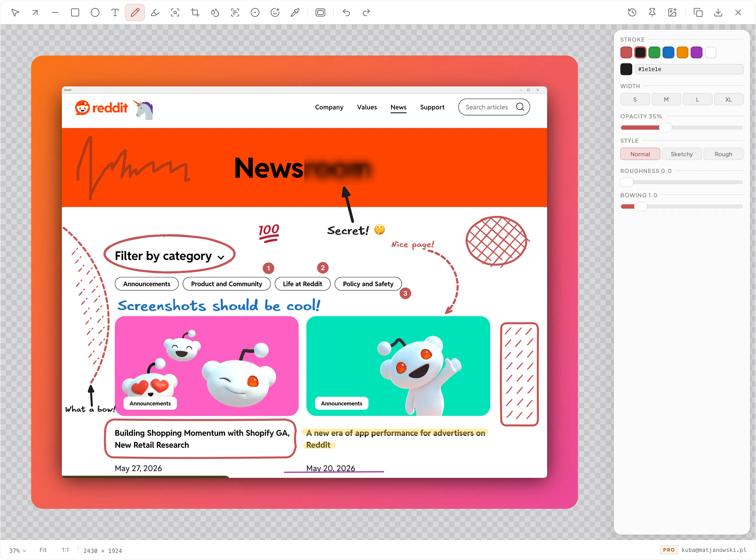Open the screenshot history
The width and height of the screenshot is (756, 560).
click(x=632, y=12)
